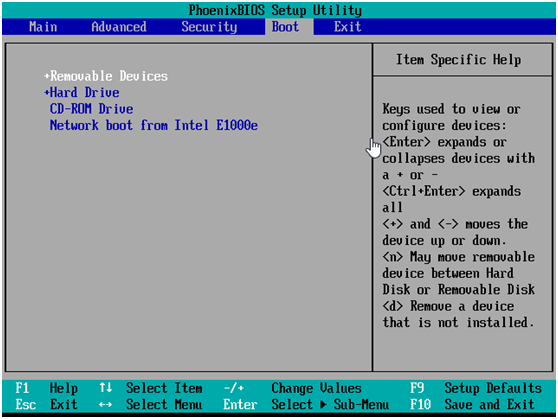The image size is (558, 419).
Task: Select the Hard Drive boot entry
Action: coord(84,92)
